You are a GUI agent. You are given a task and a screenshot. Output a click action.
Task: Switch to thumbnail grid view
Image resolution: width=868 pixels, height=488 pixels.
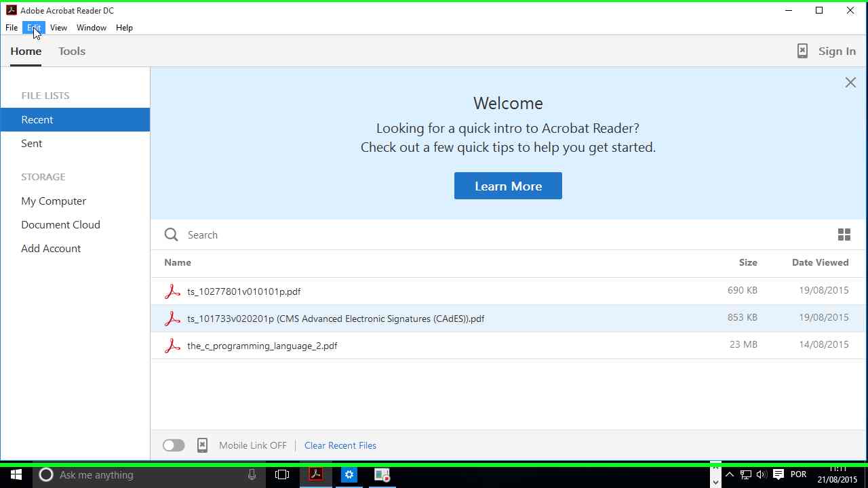pos(844,235)
